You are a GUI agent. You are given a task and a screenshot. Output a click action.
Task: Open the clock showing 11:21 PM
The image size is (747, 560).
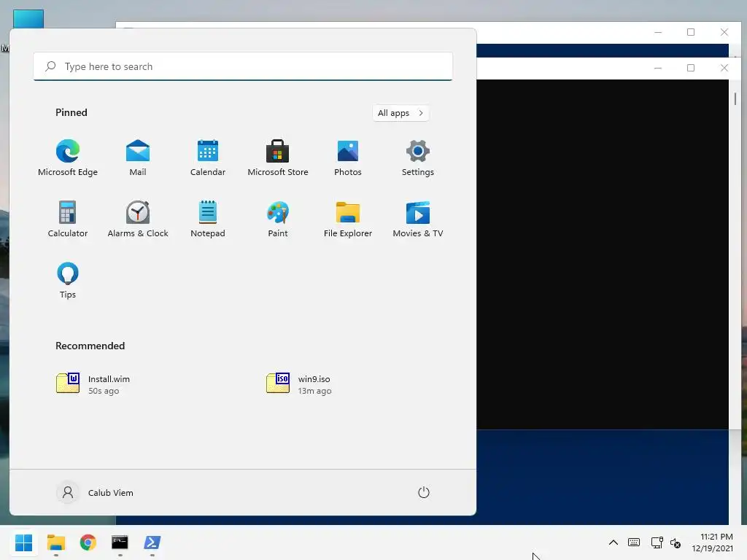(x=712, y=542)
